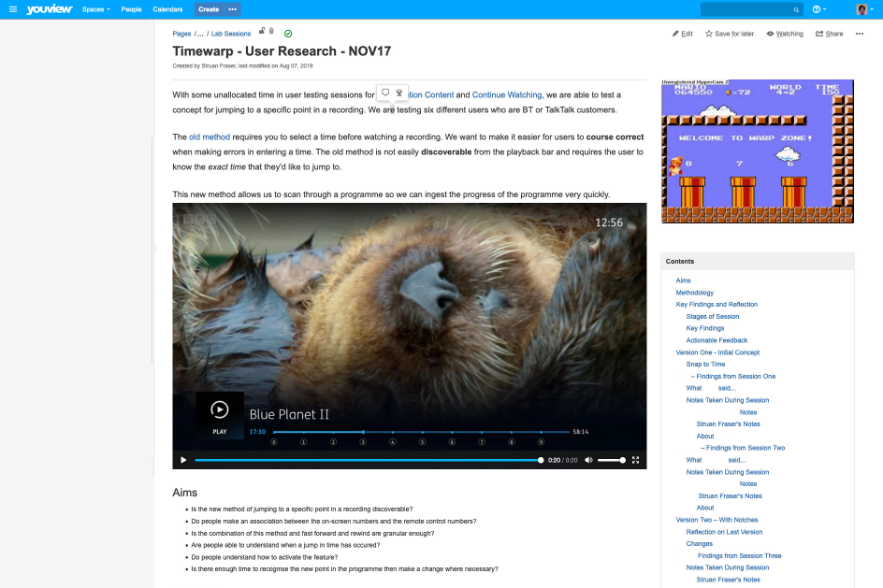883x588 pixels.
Task: Toggle video fullscreen mode
Action: pos(636,460)
